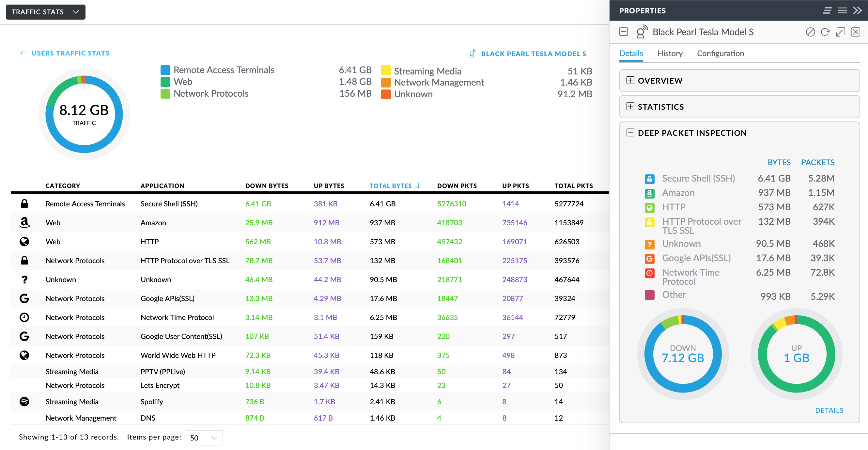
Task: Switch to the Details tab
Action: click(631, 53)
